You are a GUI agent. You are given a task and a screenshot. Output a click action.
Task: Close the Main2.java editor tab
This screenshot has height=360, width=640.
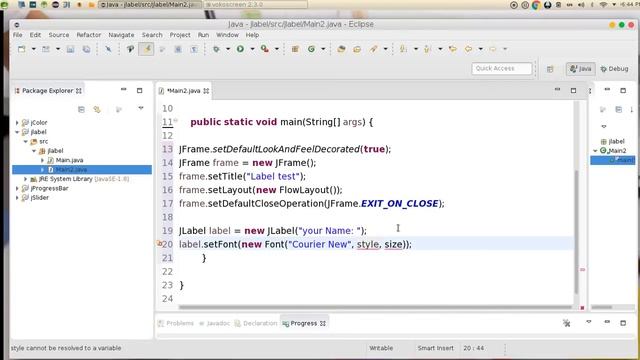click(x=206, y=91)
